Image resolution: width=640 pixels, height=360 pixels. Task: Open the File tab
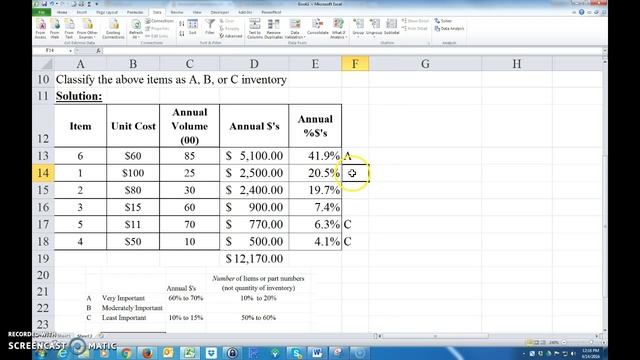point(42,12)
